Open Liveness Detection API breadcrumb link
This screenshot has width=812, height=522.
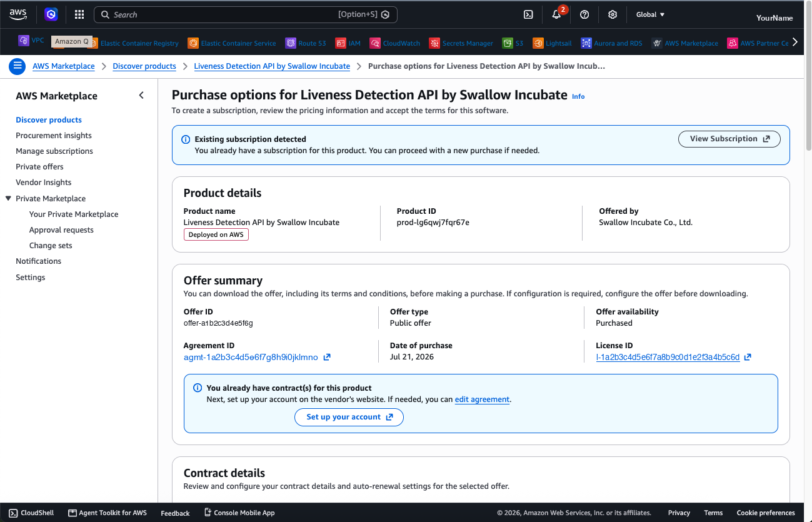(x=272, y=66)
